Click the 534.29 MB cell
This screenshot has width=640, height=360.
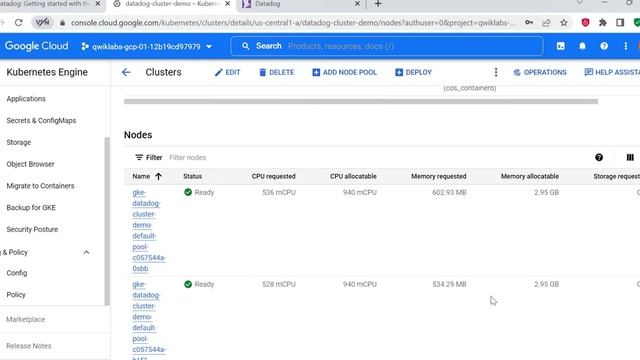pos(449,284)
